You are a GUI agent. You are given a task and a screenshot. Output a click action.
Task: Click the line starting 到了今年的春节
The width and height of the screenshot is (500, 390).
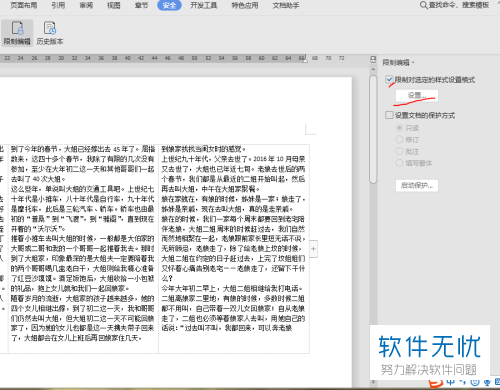coord(83,149)
